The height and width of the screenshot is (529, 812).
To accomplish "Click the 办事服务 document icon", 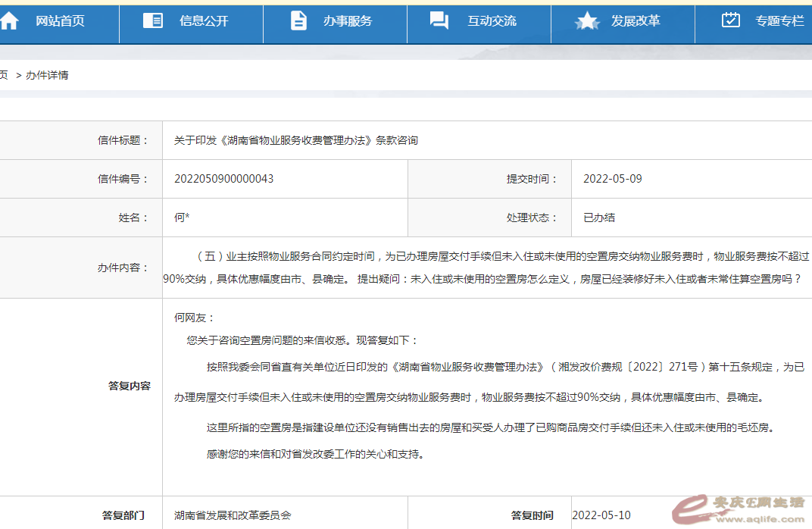I will coord(298,20).
